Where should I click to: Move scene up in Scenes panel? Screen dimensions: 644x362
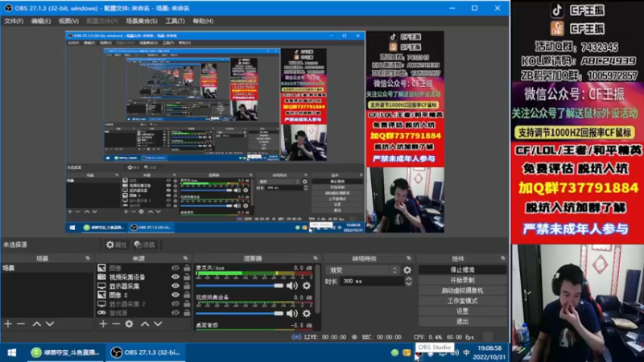36,324
